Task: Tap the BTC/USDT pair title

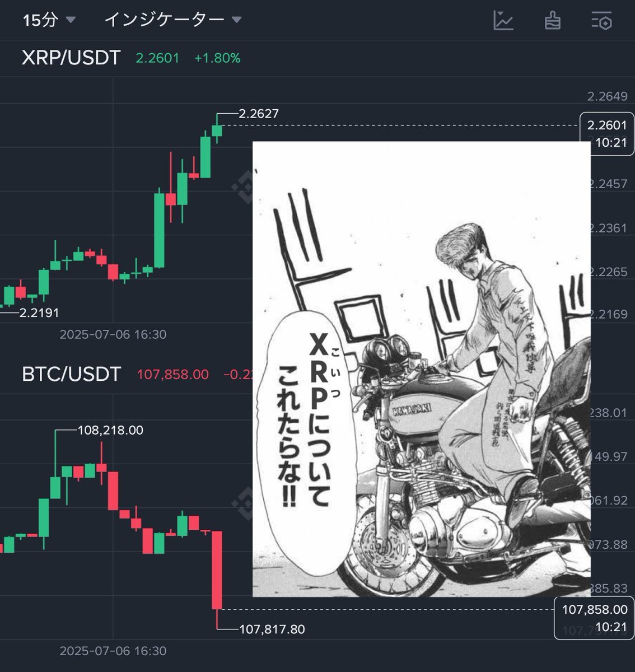Action: click(x=71, y=374)
